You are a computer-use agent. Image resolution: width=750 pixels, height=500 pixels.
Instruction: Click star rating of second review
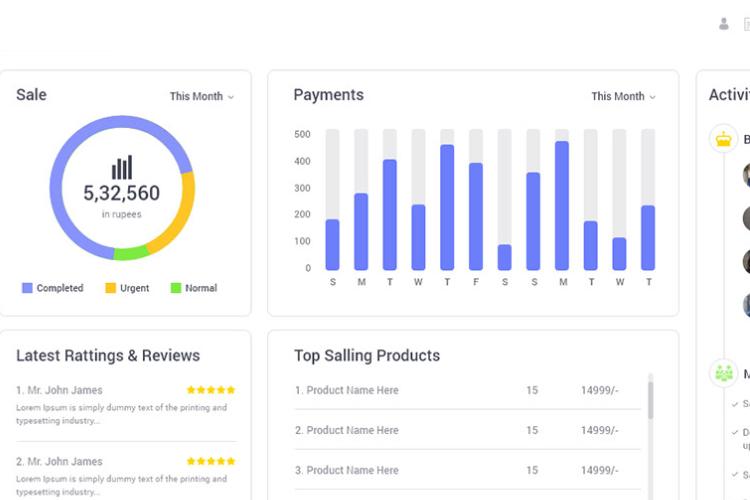pyautogui.click(x=211, y=461)
